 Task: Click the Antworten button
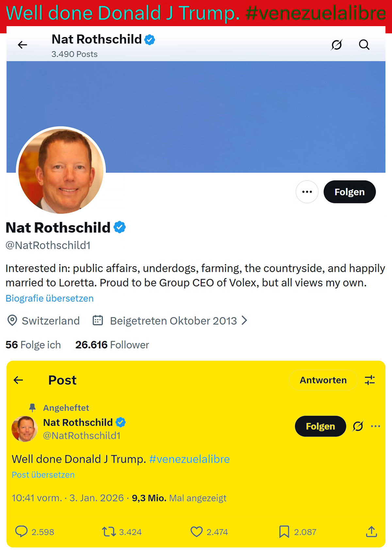323,380
